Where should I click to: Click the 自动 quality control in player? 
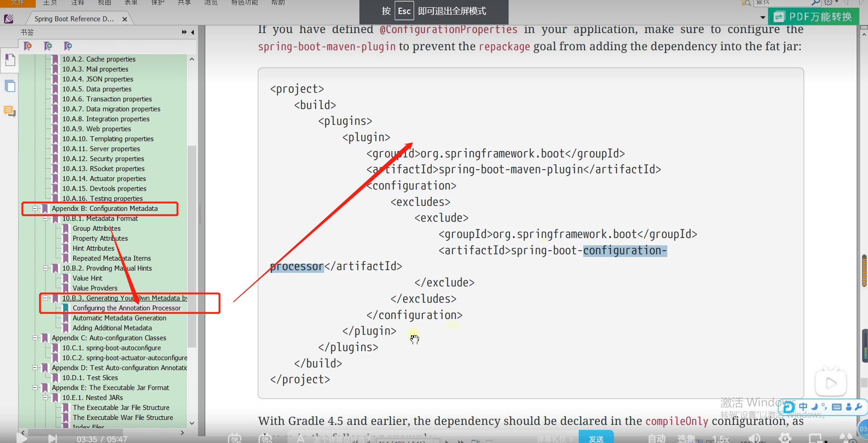(x=656, y=438)
